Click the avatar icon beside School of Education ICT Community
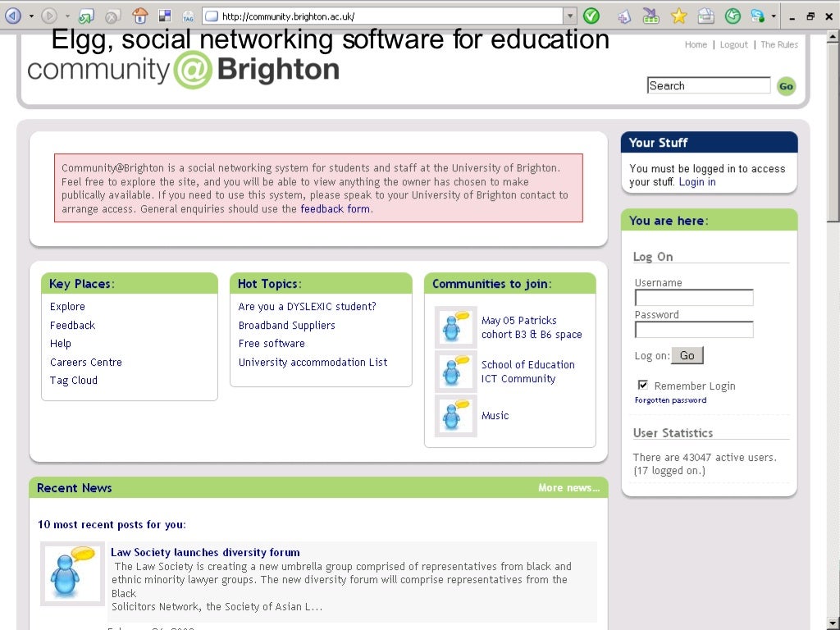Image resolution: width=840 pixels, height=630 pixels. (455, 371)
